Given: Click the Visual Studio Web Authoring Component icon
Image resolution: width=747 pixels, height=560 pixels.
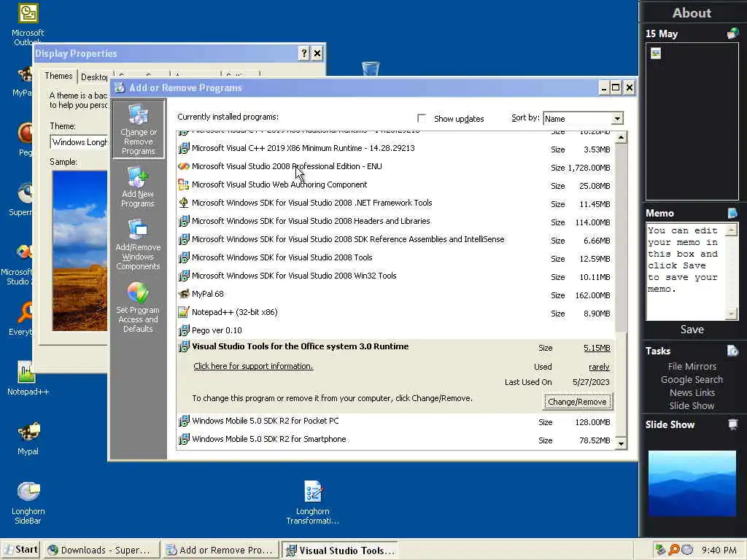Looking at the screenshot, I should click(183, 184).
